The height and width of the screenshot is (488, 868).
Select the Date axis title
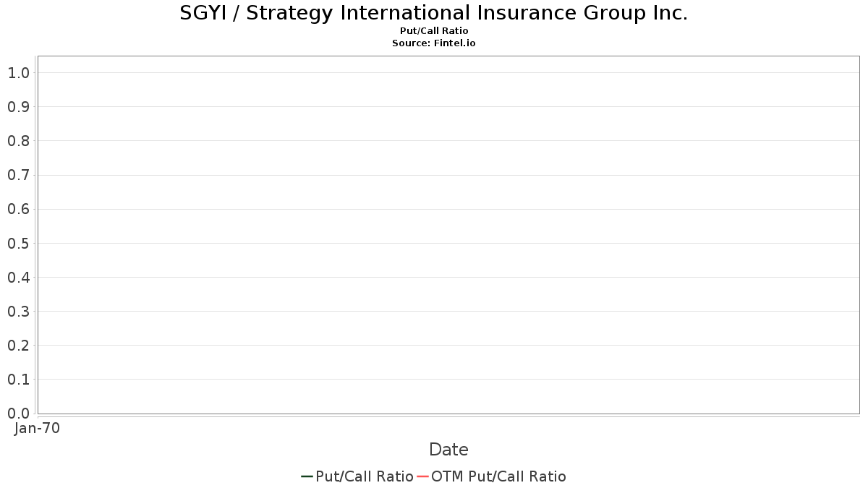coord(448,450)
